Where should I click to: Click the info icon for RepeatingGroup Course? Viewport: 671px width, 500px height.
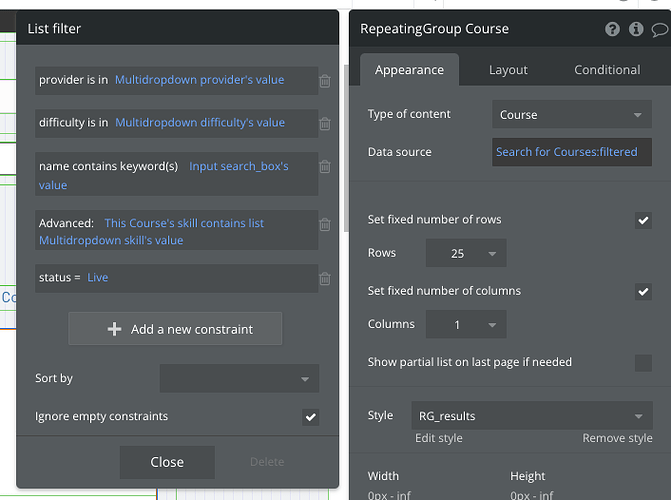636,29
